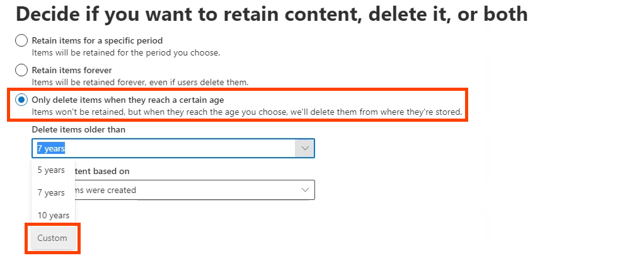Choose the 'Retain items forever' radio button
The width and height of the screenshot is (644, 258).
(21, 70)
